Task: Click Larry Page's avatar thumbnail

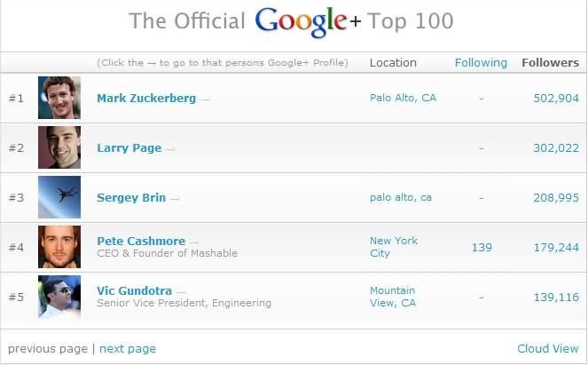Action: 59,147
